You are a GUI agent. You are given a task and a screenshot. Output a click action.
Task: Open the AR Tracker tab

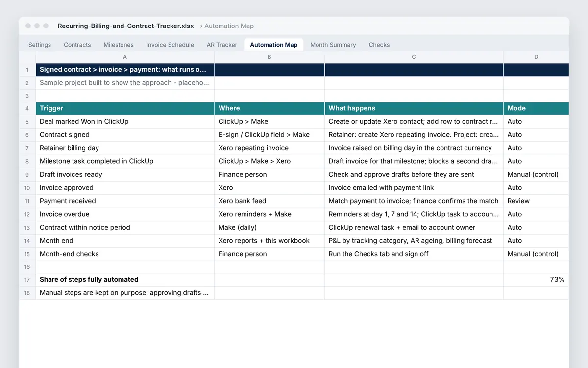(x=222, y=45)
